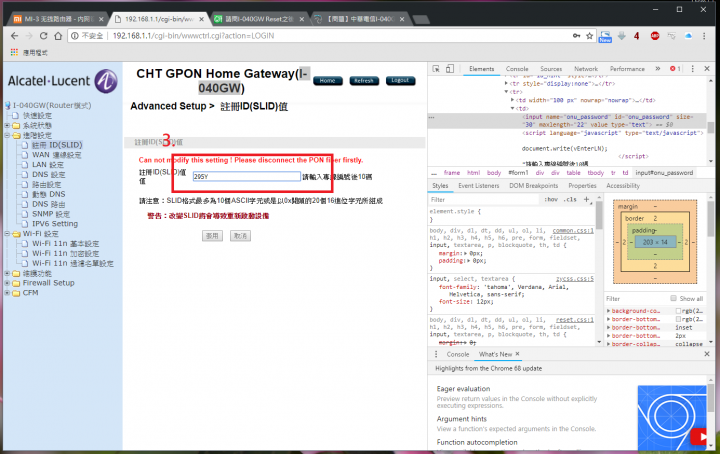Viewport: 720px width, 454px height.
Task: Expand the 系統狀態 folder in sidebar
Action: coord(7,125)
